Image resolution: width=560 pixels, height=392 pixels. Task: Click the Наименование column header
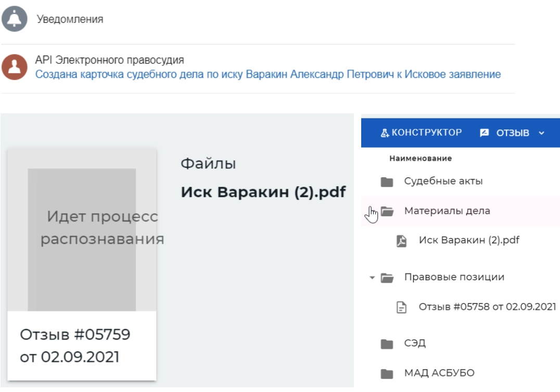420,159
